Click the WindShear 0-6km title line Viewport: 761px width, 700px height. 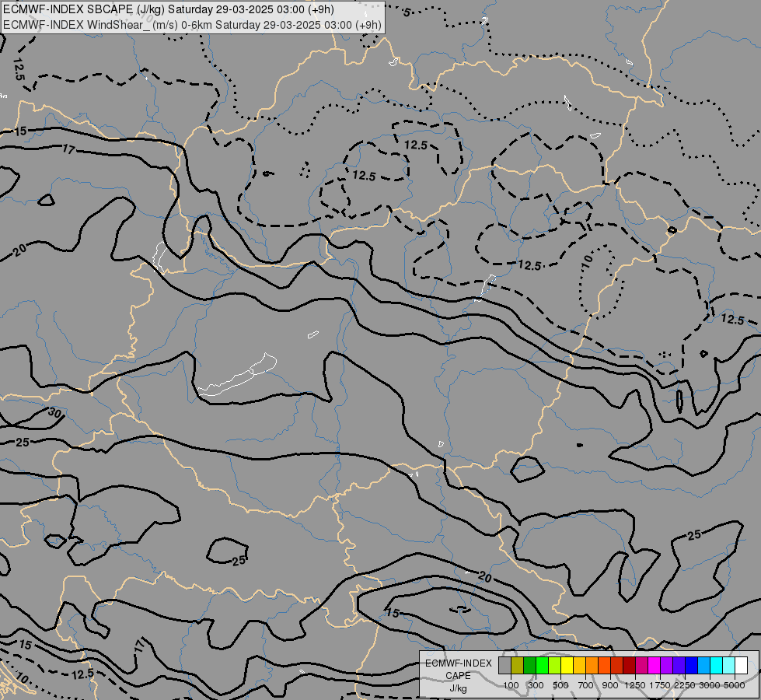pyautogui.click(x=192, y=25)
